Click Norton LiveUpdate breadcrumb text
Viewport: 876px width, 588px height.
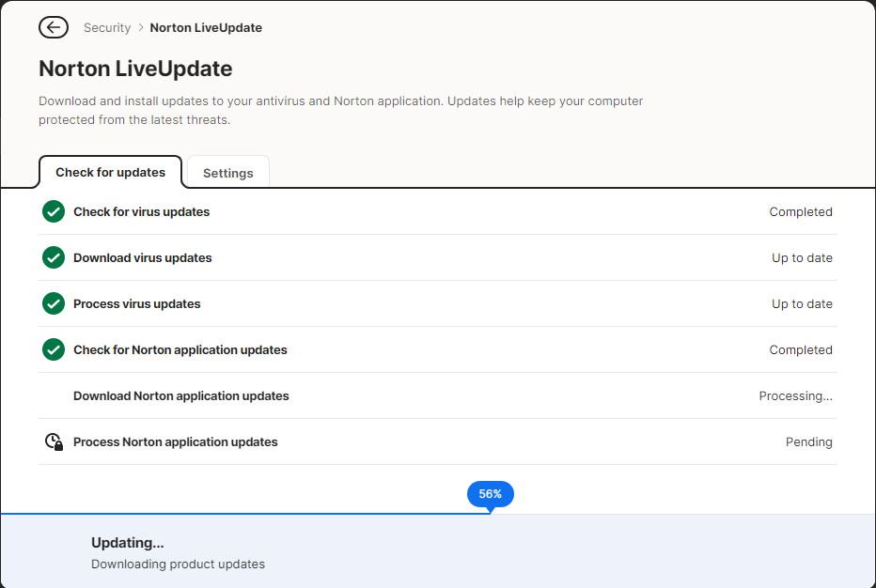point(206,27)
